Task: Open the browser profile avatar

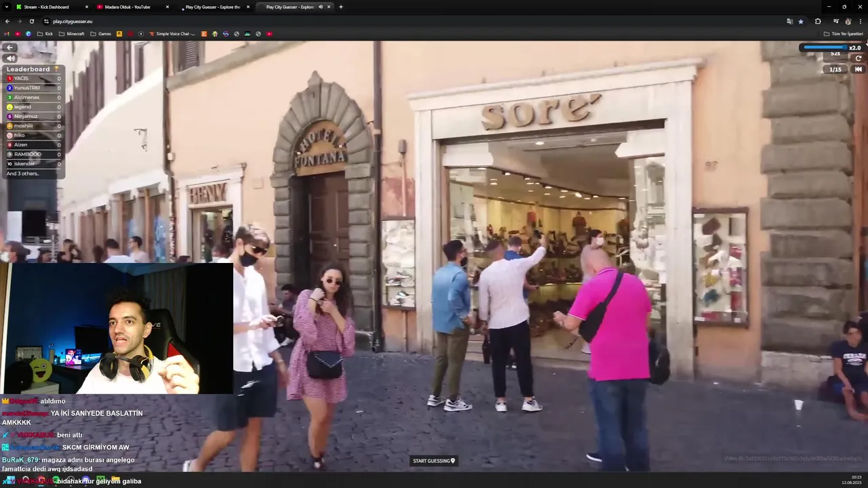Action: pyautogui.click(x=848, y=21)
